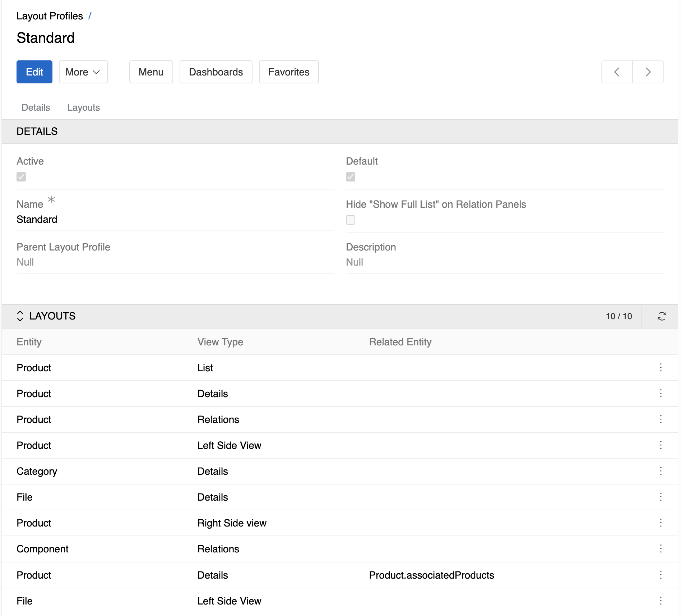Screen dimensions: 681x616
Task: Enable Hide "Show Full List" checkbox
Action: point(351,220)
